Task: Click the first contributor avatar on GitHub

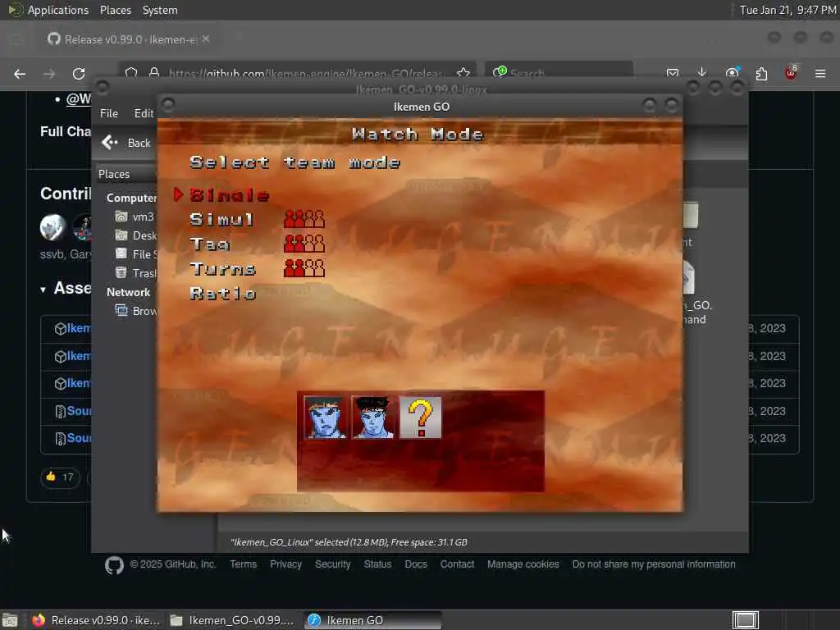Action: 52,226
